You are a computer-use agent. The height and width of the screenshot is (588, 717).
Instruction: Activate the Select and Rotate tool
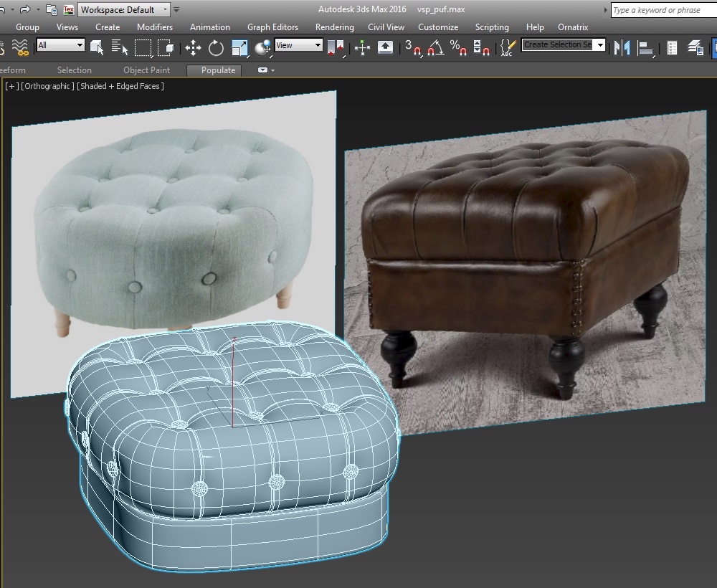tap(216, 48)
